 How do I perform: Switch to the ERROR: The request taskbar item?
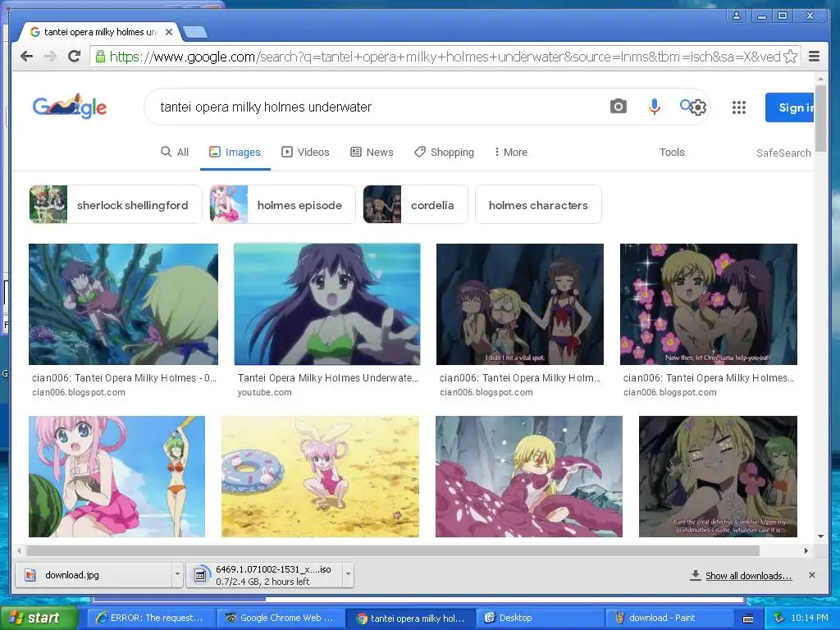pyautogui.click(x=151, y=619)
